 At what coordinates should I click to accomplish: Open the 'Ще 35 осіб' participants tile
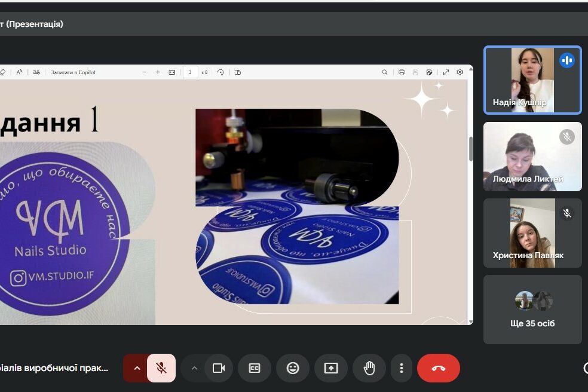click(x=532, y=310)
